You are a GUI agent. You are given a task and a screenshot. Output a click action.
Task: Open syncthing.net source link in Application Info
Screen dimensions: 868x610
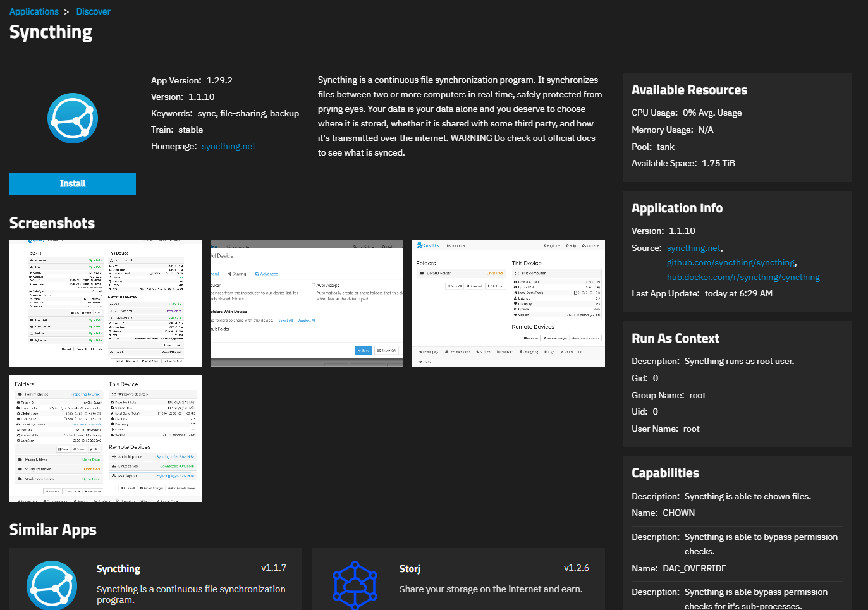pyautogui.click(x=694, y=248)
